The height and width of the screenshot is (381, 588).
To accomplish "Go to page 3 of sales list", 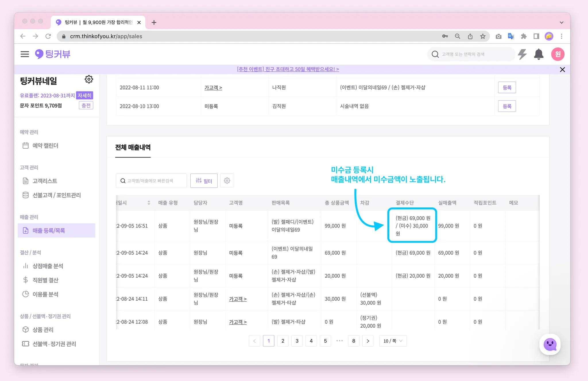I will click(297, 341).
